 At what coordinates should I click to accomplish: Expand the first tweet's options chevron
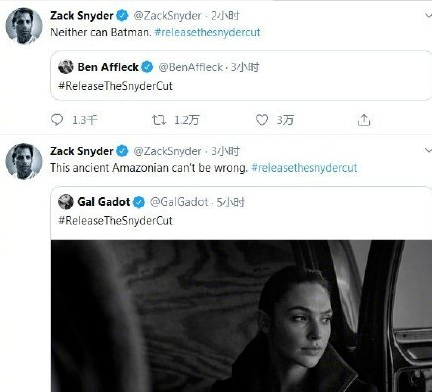point(428,15)
